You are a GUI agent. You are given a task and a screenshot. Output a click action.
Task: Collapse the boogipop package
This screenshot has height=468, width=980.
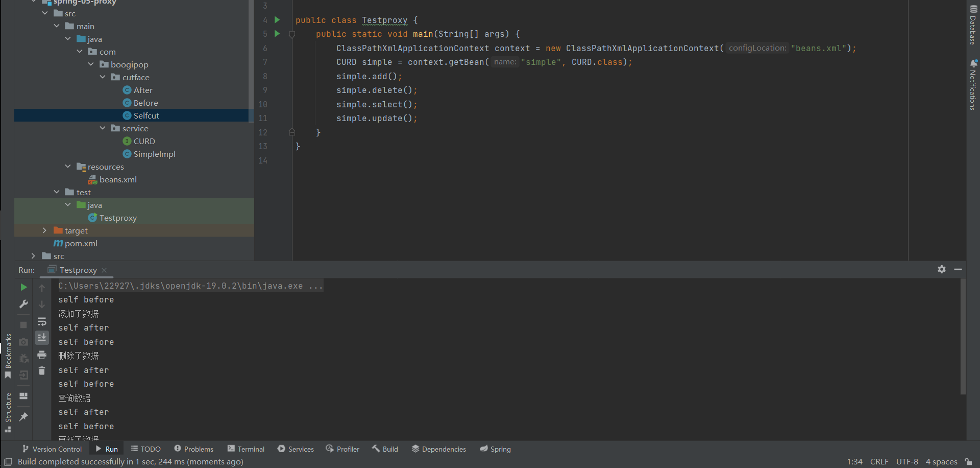point(91,64)
